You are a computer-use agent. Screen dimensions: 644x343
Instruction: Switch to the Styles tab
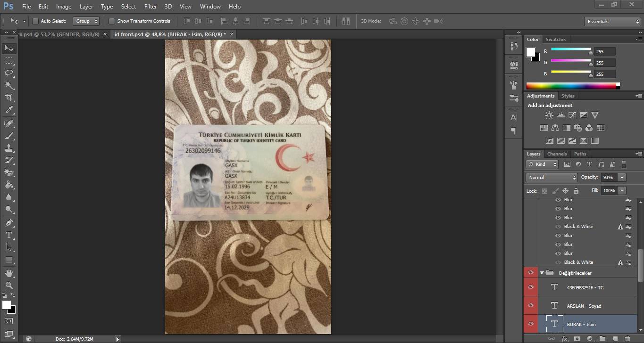click(x=568, y=96)
